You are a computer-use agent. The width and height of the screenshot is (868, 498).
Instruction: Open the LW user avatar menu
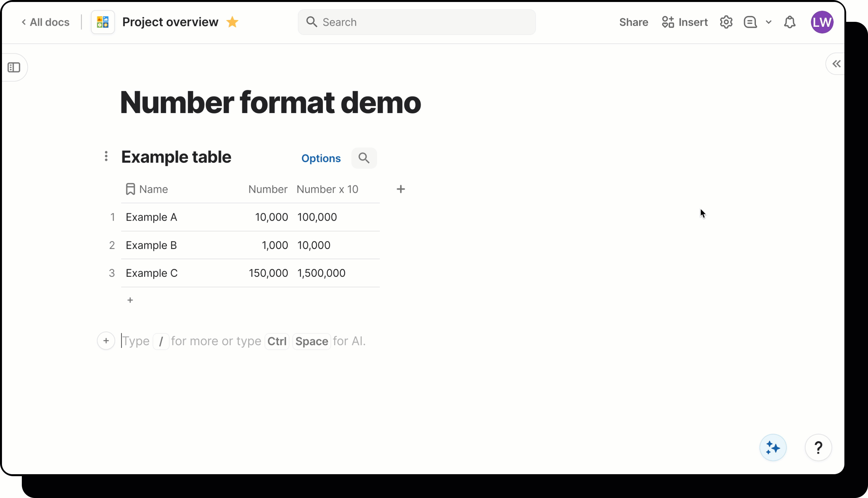coord(822,22)
